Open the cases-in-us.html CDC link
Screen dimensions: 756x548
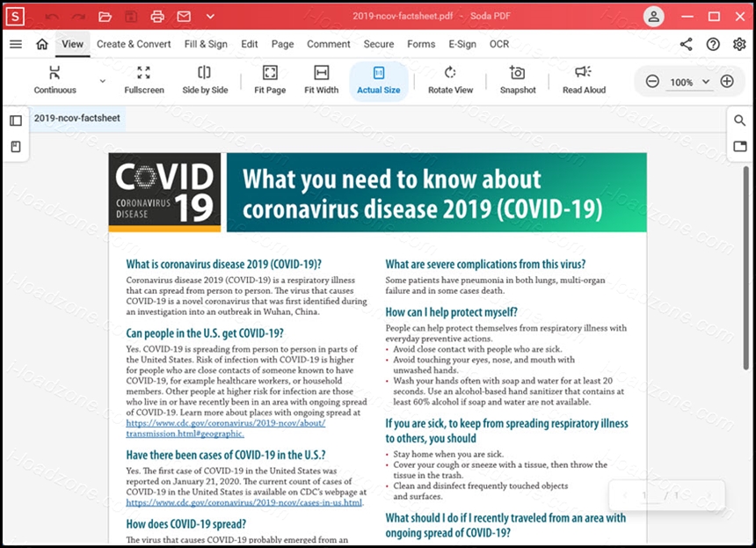click(x=244, y=502)
